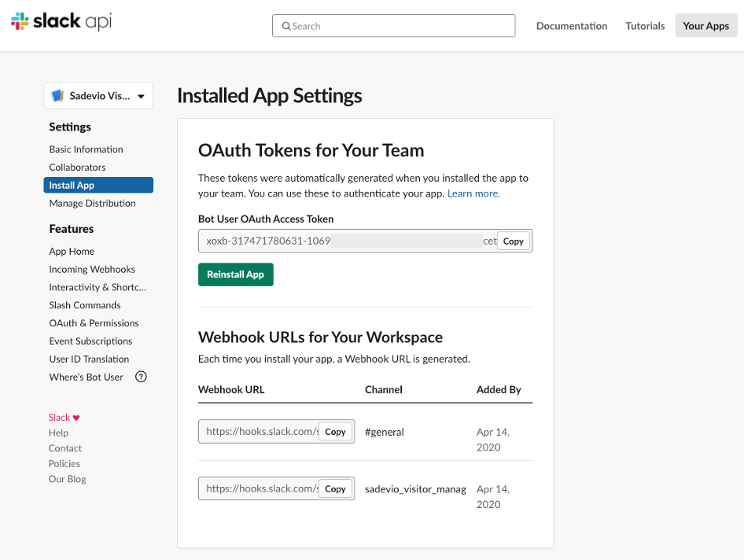Navigate to OAuth & Permissions
This screenshot has width=744, height=560.
coord(94,323)
